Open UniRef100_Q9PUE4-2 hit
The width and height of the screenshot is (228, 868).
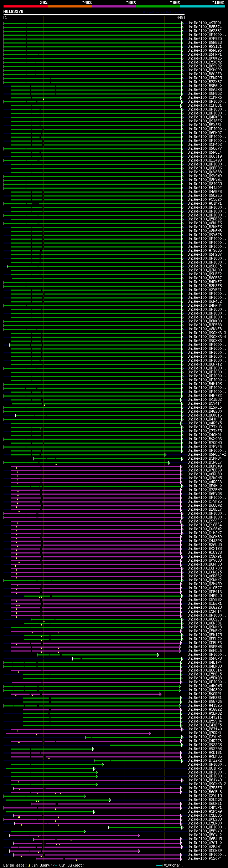coord(207,455)
